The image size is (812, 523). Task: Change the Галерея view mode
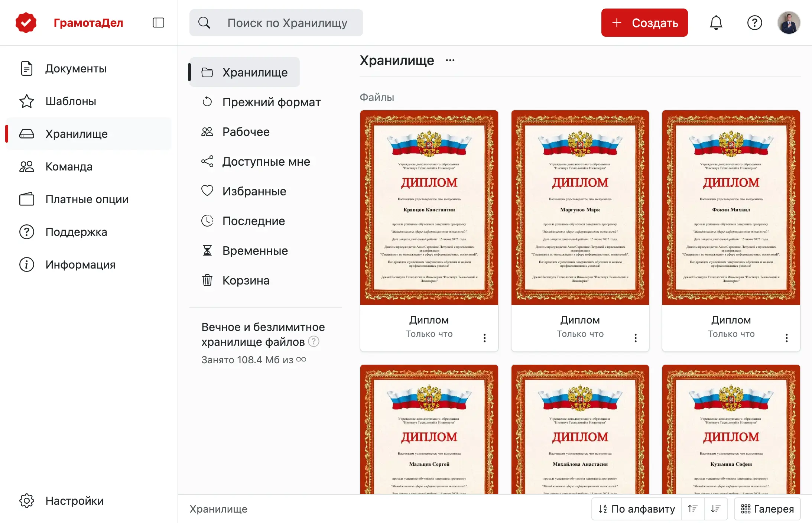point(767,509)
